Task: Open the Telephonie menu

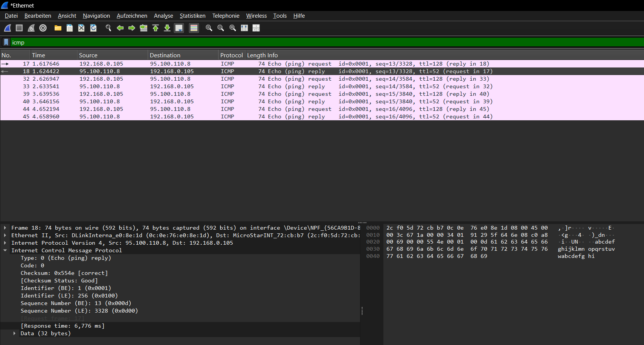Action: [226, 16]
